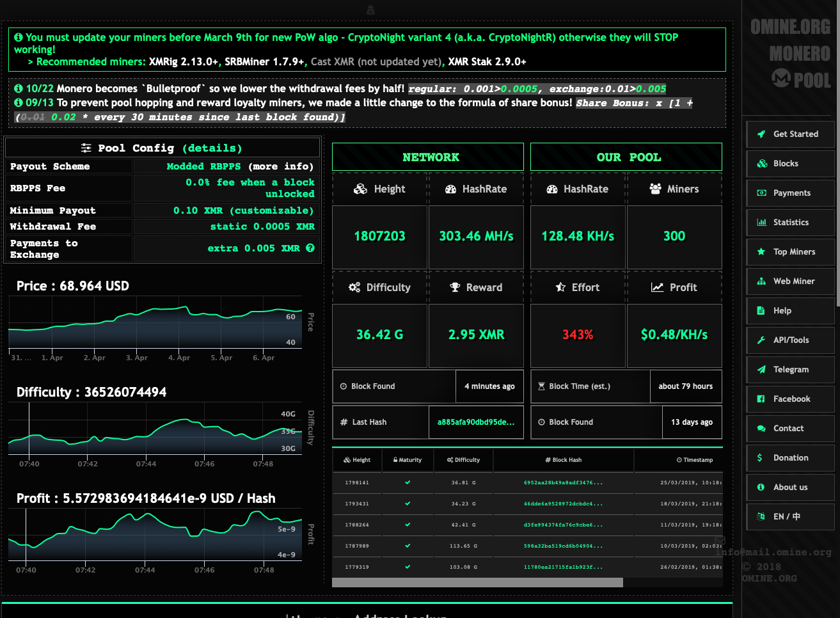
Task: Click the Monero logo in the sidebar
Action: pos(781,79)
